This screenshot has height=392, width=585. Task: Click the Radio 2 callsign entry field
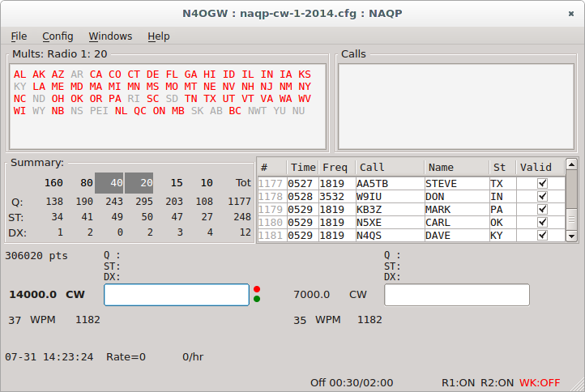click(457, 295)
